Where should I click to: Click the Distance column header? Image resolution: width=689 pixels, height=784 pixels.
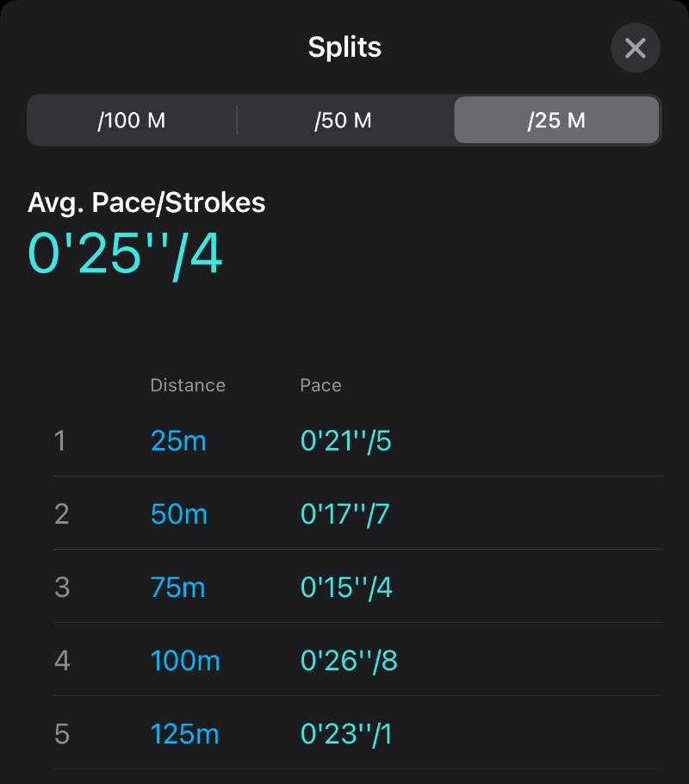tap(188, 385)
